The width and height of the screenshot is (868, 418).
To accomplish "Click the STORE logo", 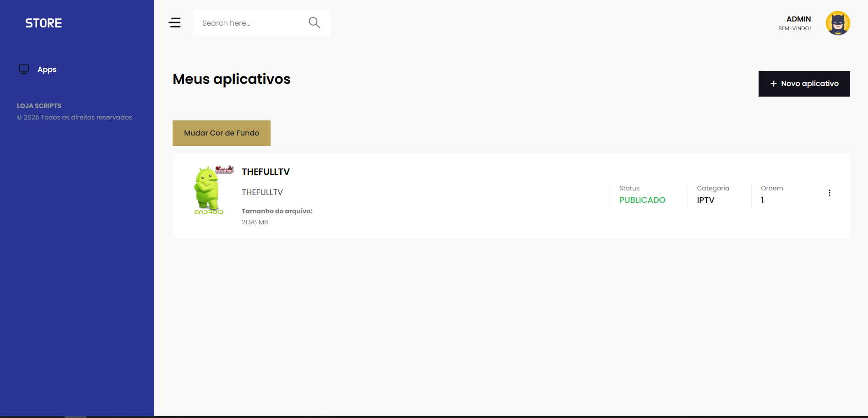I will pos(43,23).
